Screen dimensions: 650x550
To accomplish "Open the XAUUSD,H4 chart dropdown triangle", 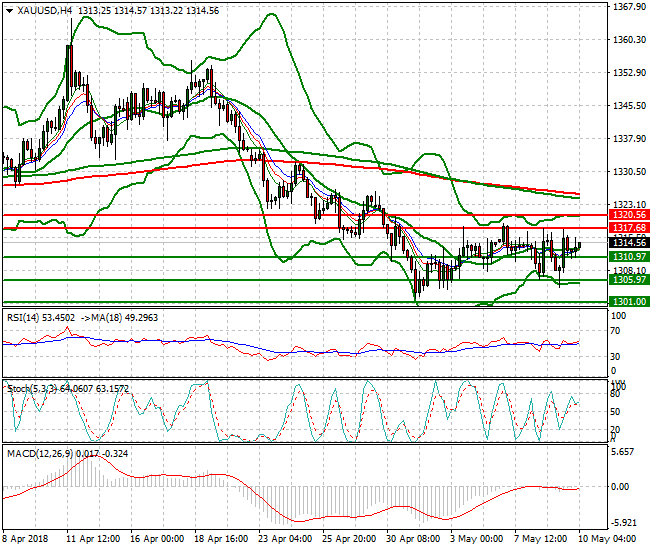I will [x=9, y=11].
